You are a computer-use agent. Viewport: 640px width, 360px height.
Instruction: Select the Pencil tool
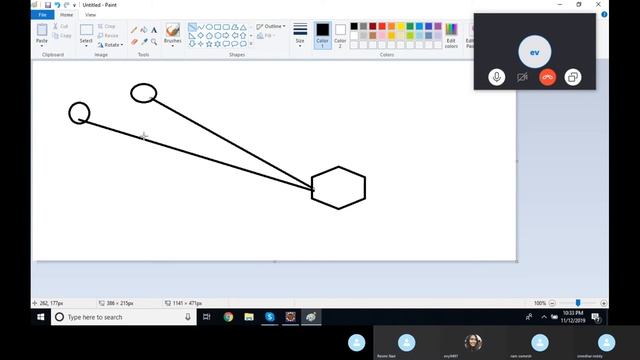click(x=134, y=30)
